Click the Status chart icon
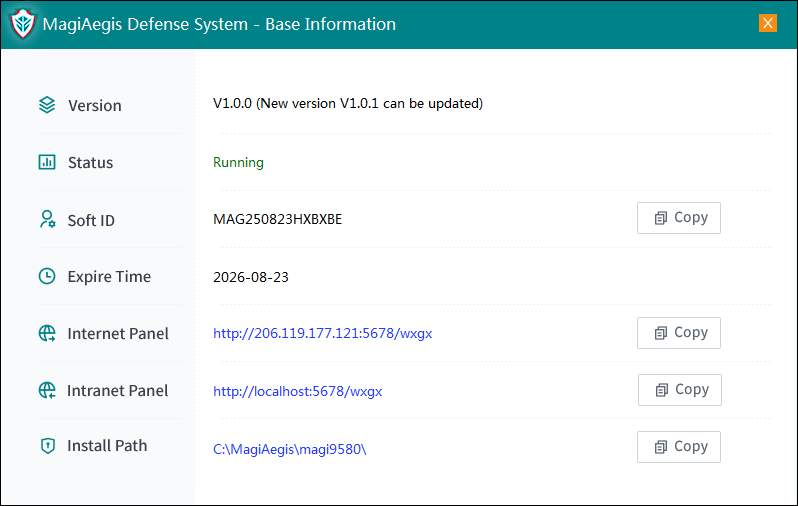Screen dimensions: 798x506 (x=47, y=162)
